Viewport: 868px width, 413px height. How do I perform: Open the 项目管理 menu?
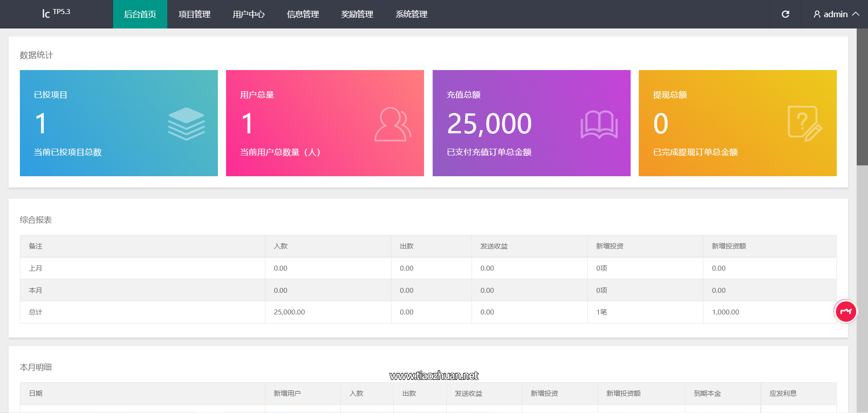point(194,14)
